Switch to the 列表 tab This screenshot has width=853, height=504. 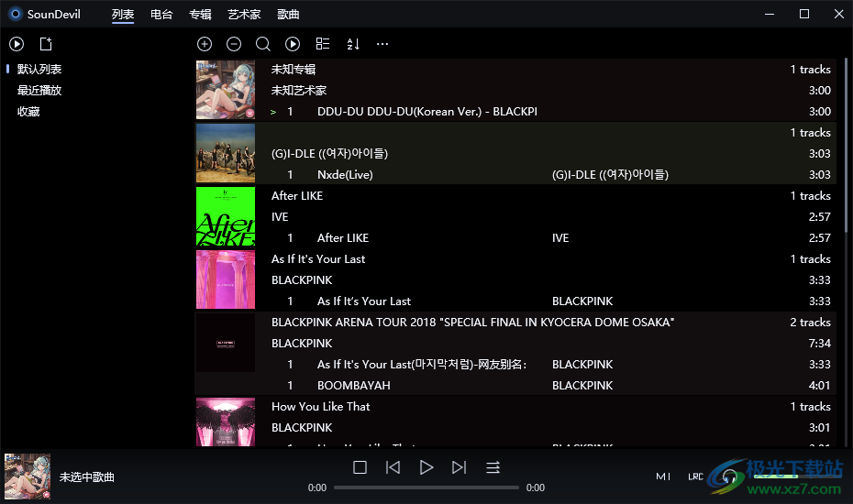pyautogui.click(x=123, y=15)
